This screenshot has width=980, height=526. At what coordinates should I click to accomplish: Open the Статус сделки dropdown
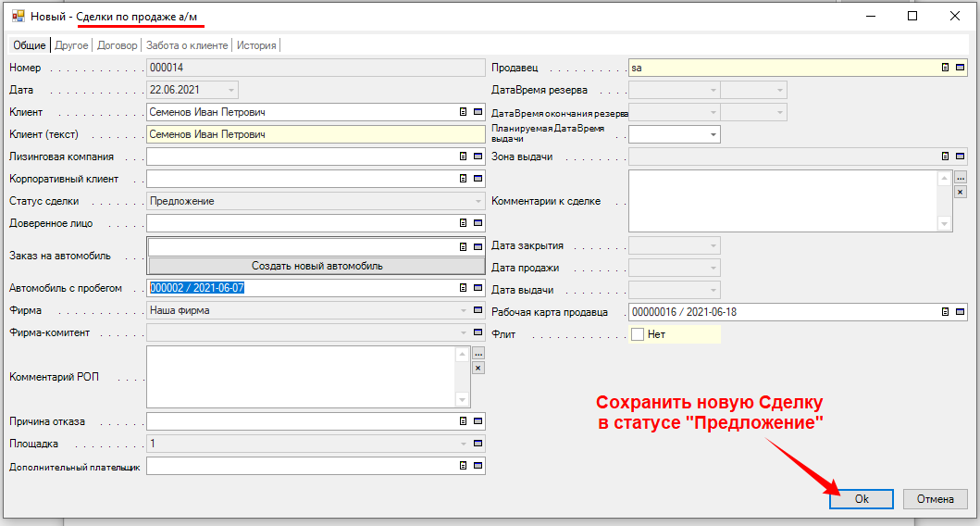(x=478, y=201)
